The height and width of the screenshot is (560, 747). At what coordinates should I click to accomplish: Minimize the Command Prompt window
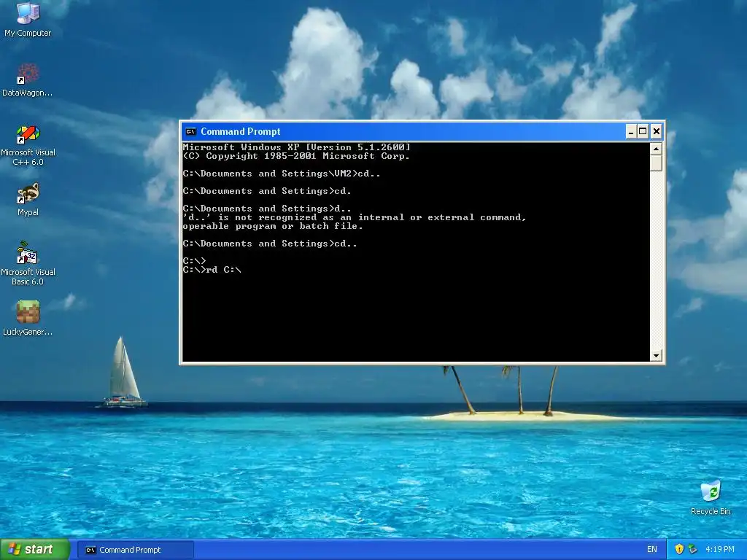(631, 131)
